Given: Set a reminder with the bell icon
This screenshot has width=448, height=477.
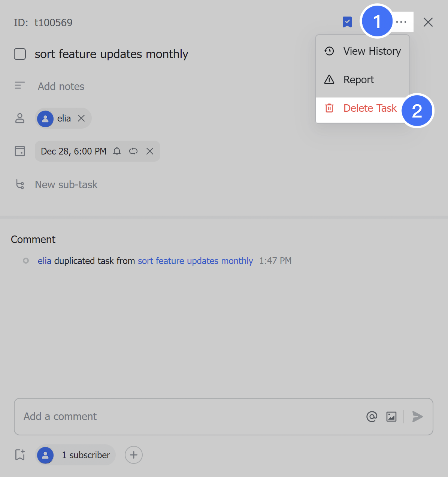Looking at the screenshot, I should point(117,151).
